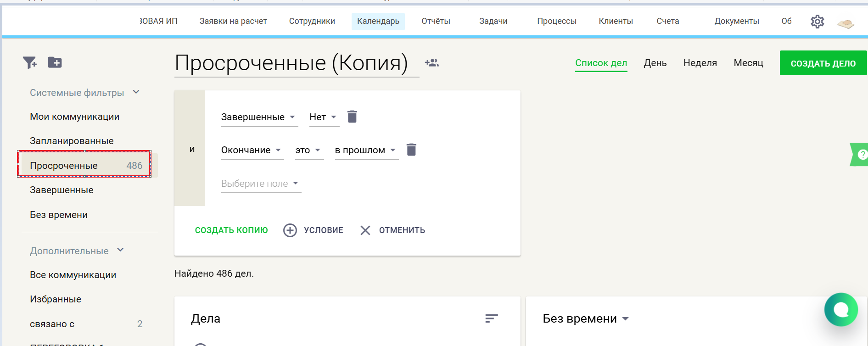Click the Об menu item at top
The width and height of the screenshot is (868, 346).
tap(786, 21)
